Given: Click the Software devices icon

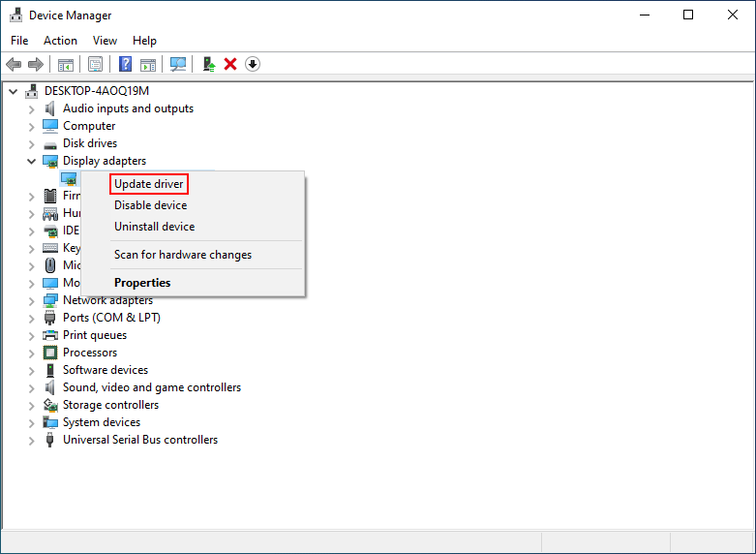Looking at the screenshot, I should click(50, 370).
